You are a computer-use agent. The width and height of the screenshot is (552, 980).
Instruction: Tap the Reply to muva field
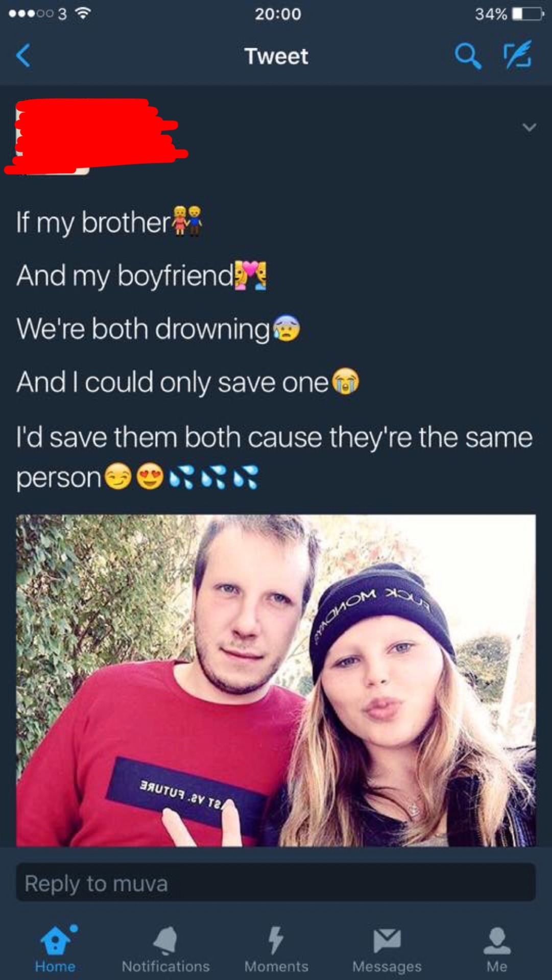pos(276,883)
